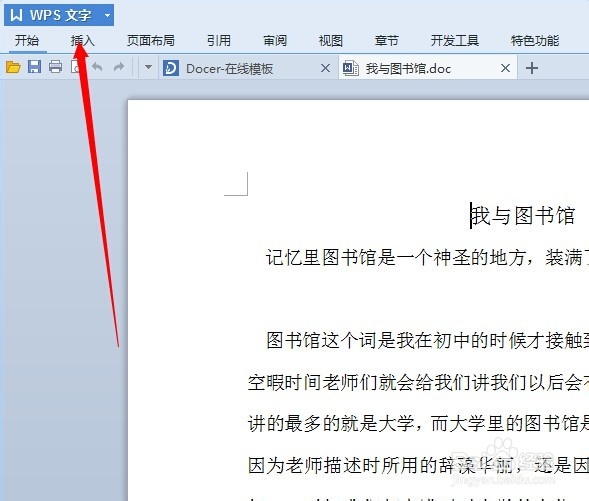Image resolution: width=589 pixels, height=501 pixels.
Task: Open print preview icon
Action: [76, 67]
